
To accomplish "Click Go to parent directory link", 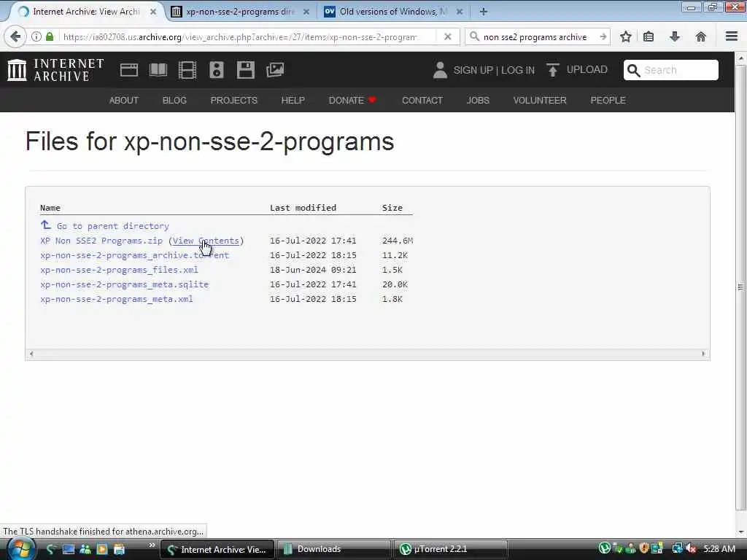I will [112, 226].
